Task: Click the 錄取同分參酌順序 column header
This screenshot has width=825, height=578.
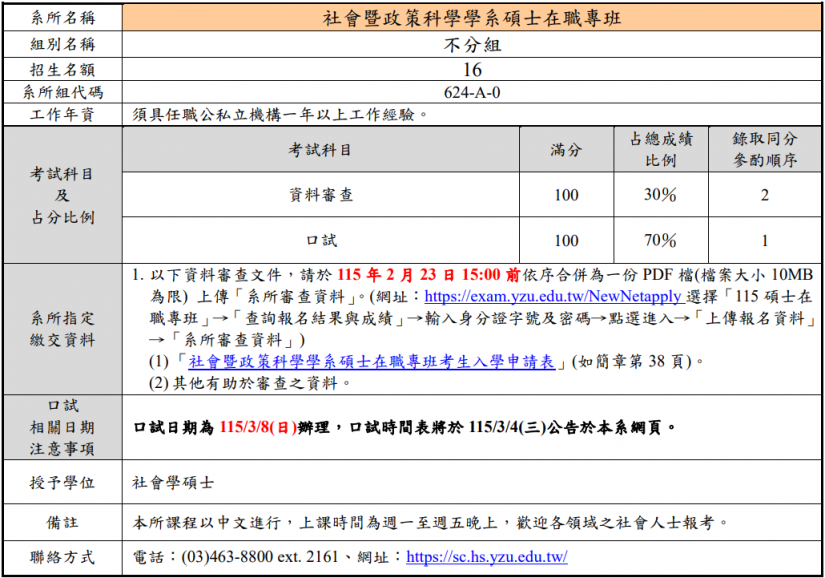Action: coord(765,150)
